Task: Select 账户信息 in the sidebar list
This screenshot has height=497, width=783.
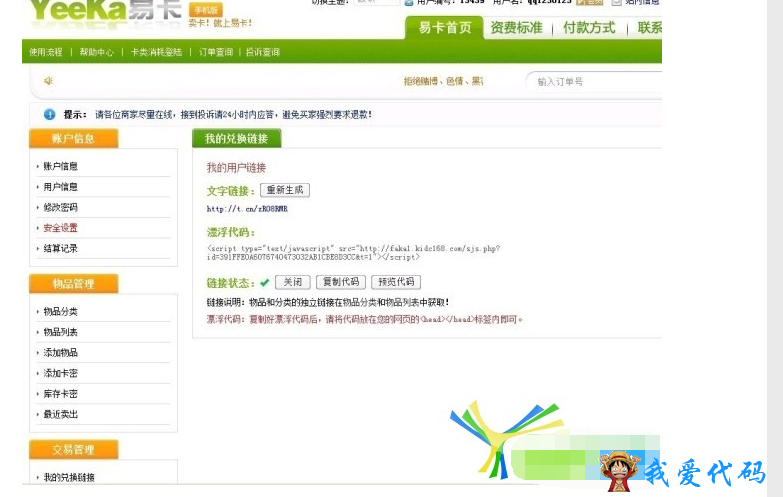Action: 60,166
